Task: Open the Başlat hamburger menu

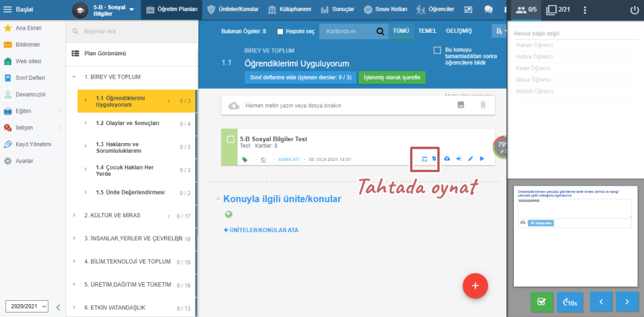Action: tap(8, 10)
